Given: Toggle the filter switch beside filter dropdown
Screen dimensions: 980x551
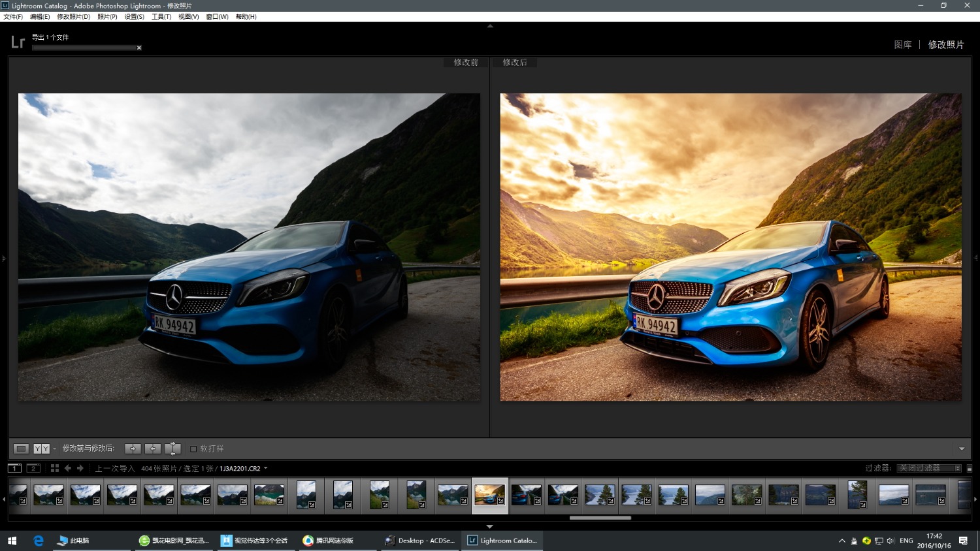Looking at the screenshot, I should (970, 468).
